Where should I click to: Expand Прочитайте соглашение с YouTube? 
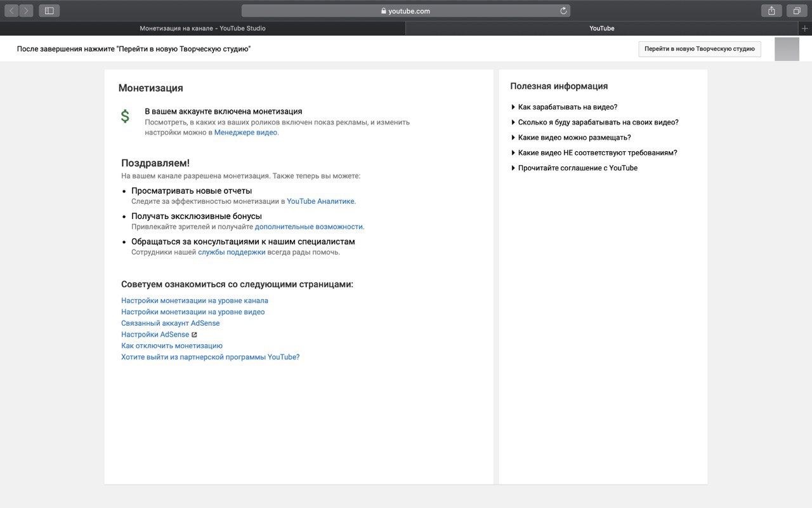[574, 168]
